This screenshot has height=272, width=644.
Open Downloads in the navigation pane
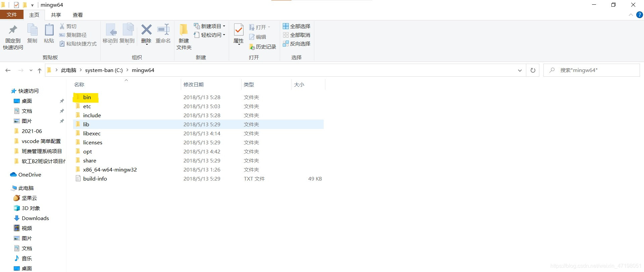[31, 218]
